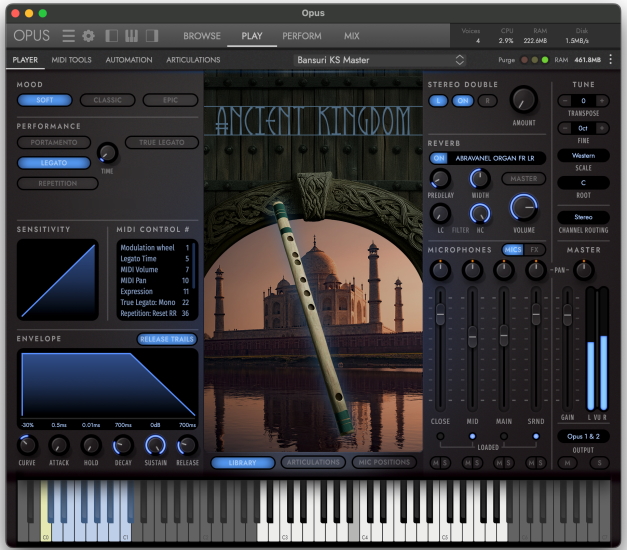
Task: Click the red Purge indicator dot
Action: tap(524, 60)
